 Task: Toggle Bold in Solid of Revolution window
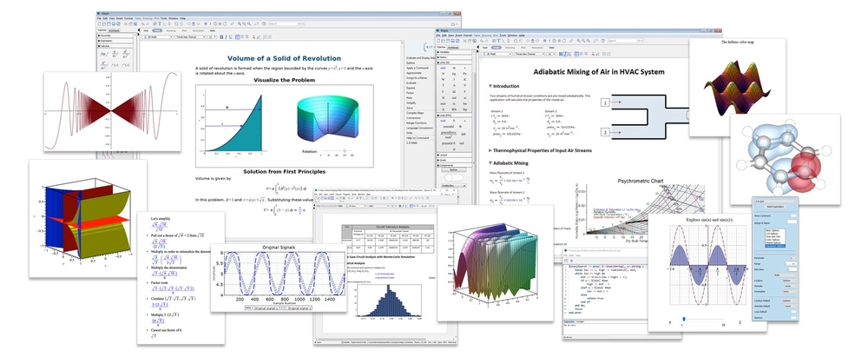click(x=221, y=37)
